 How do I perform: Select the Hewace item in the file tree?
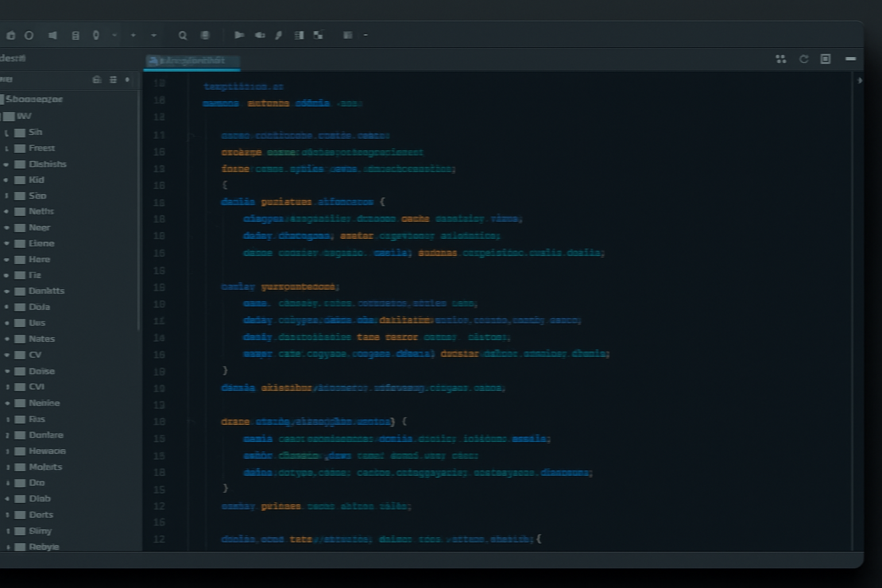pos(47,451)
